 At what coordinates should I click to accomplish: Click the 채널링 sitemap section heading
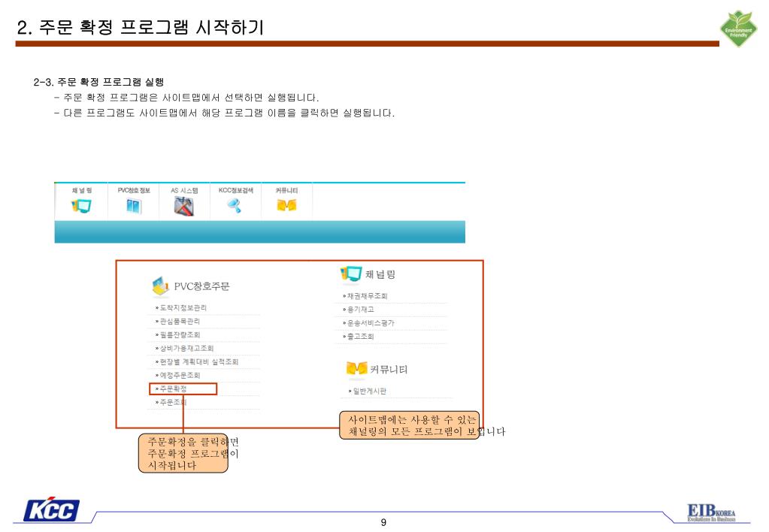(x=380, y=274)
